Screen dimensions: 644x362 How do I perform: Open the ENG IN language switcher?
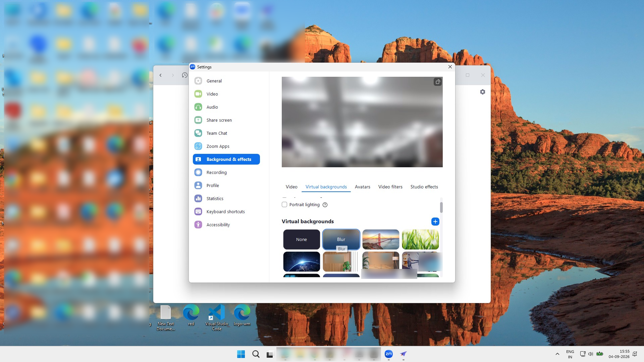tap(570, 354)
